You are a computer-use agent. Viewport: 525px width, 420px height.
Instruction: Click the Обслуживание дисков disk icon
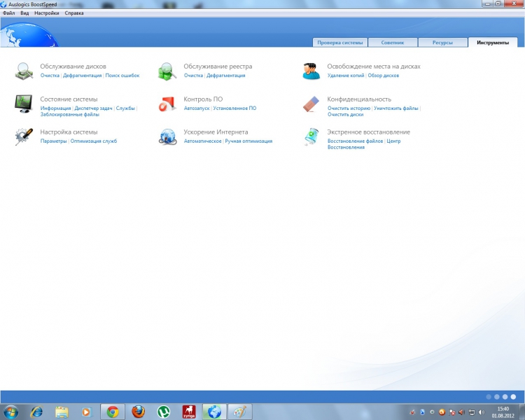click(x=23, y=71)
